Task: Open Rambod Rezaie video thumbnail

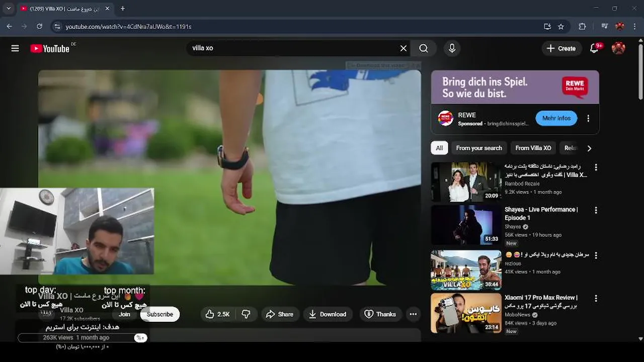Action: pyautogui.click(x=466, y=182)
